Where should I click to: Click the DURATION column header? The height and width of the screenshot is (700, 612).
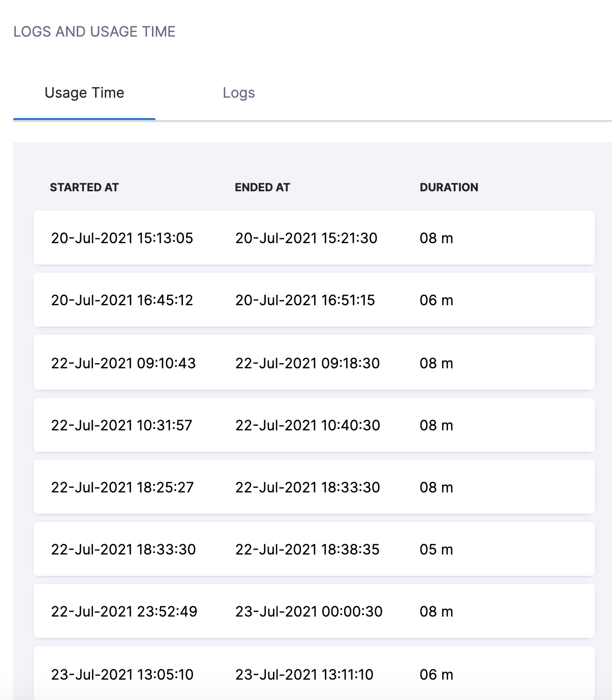[x=449, y=187]
